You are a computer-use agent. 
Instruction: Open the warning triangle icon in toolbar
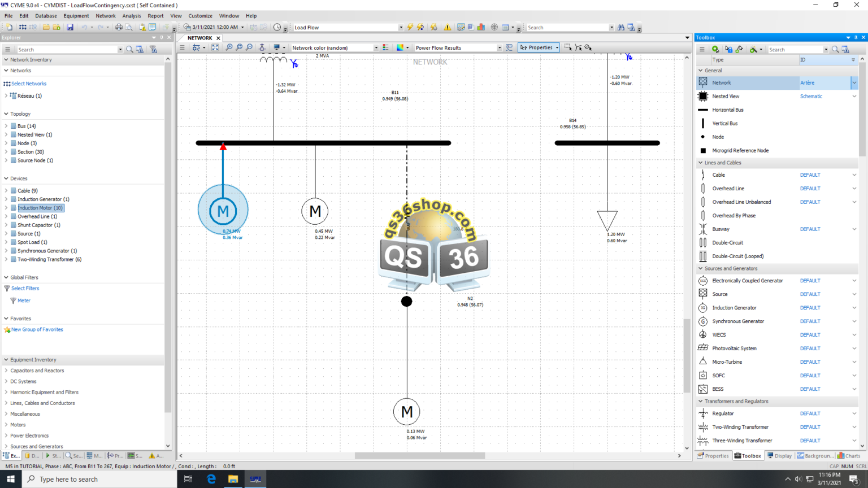click(x=448, y=27)
